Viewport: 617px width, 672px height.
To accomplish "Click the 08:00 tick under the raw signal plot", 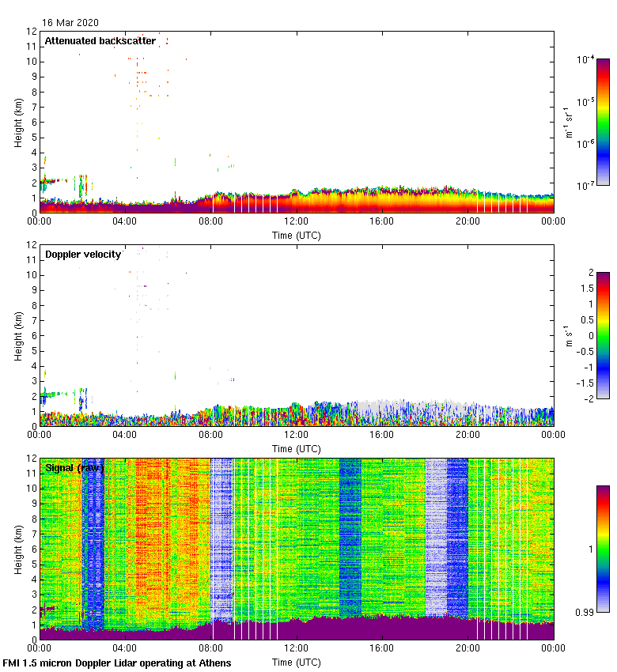I will (x=211, y=650).
